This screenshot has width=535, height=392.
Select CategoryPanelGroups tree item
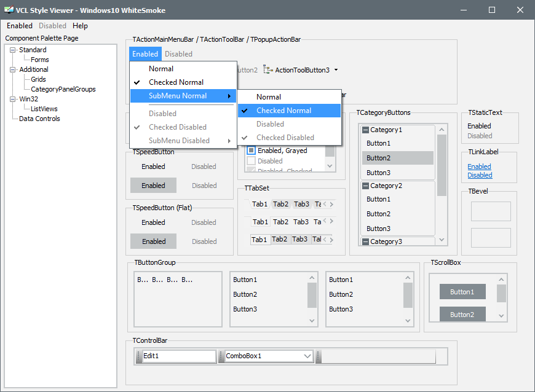(63, 89)
